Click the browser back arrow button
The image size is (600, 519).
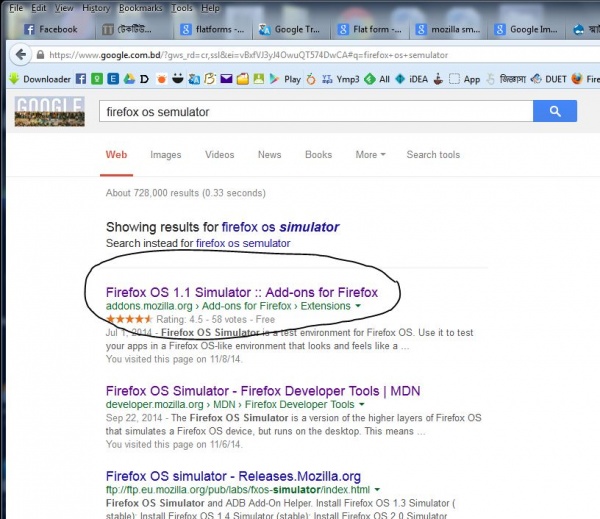coord(21,55)
